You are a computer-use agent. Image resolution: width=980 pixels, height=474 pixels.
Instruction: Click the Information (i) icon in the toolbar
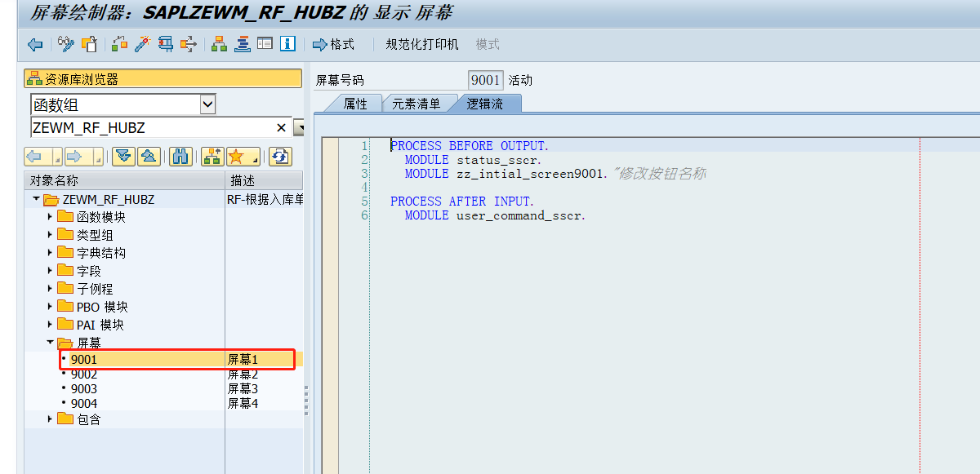(287, 44)
